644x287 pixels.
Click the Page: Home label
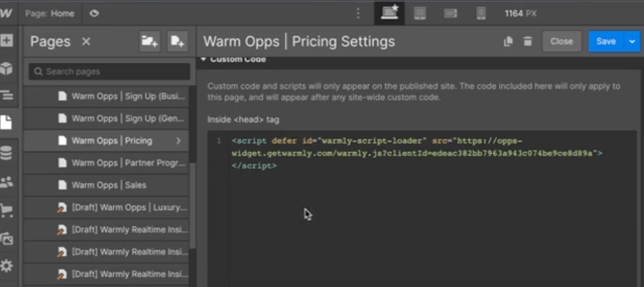point(50,14)
